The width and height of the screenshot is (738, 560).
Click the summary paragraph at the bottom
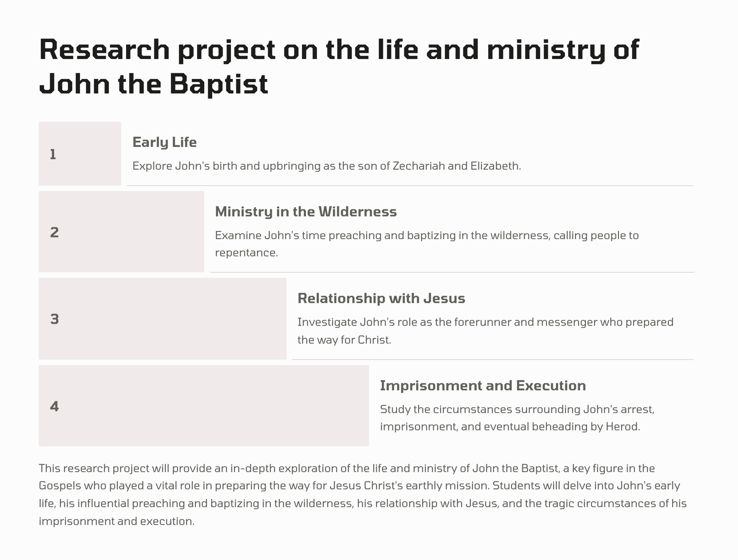tap(363, 494)
